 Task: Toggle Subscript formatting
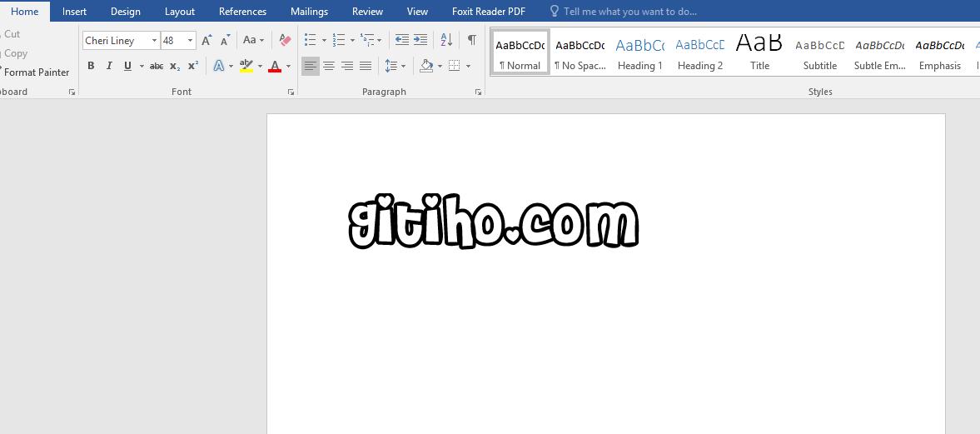175,66
